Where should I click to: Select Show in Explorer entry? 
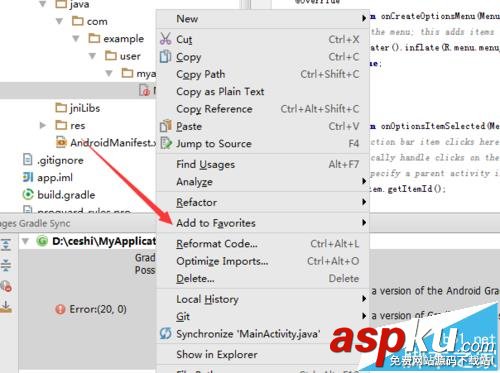(263, 354)
